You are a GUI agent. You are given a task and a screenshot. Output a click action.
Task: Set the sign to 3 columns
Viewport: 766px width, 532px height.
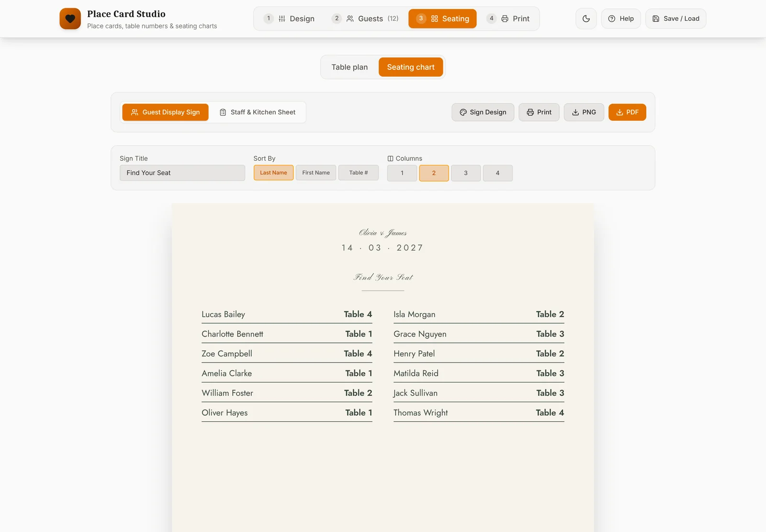[x=466, y=173]
